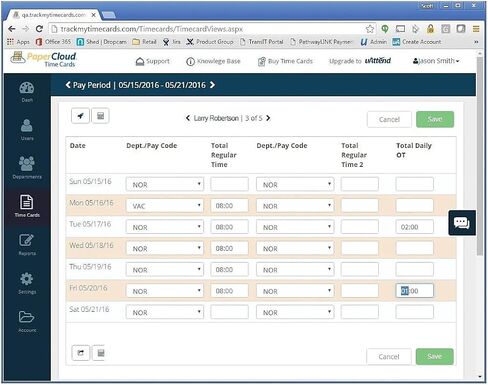Image resolution: width=488 pixels, height=385 pixels.
Task: Open the Office 365 bookmark
Action: 53,42
